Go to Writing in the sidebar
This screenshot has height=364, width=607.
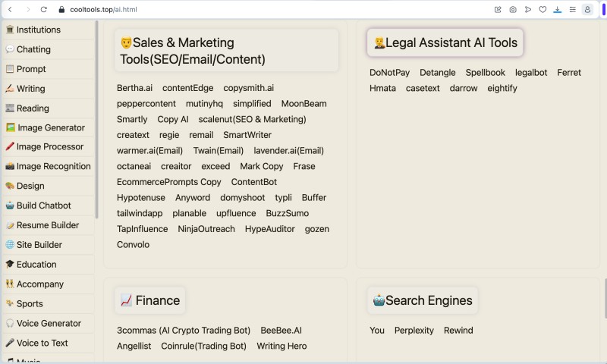49,89
